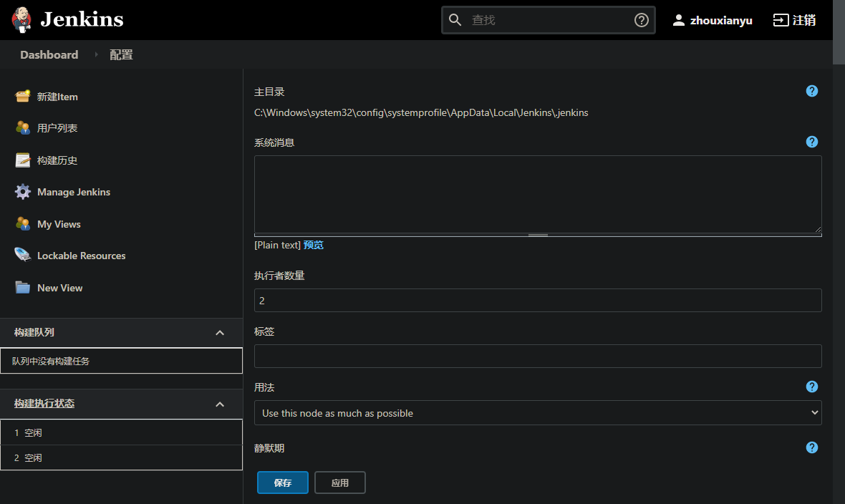Open the 用法 usage dropdown

[538, 413]
